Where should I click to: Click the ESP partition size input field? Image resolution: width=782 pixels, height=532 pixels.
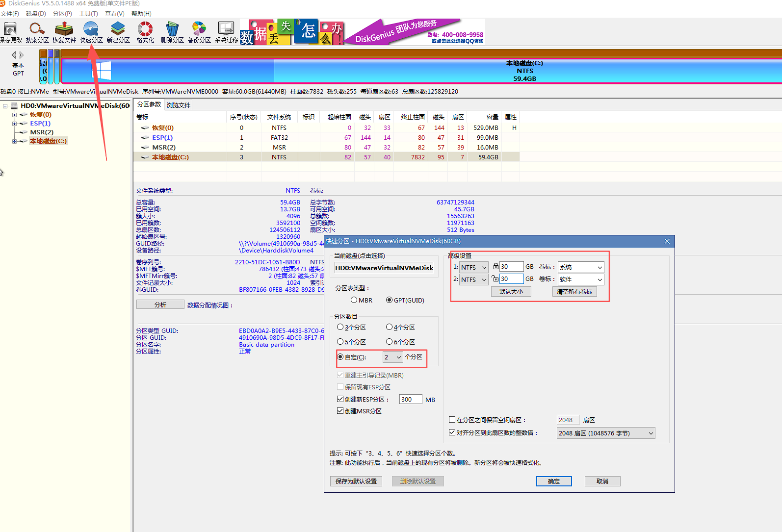point(410,400)
